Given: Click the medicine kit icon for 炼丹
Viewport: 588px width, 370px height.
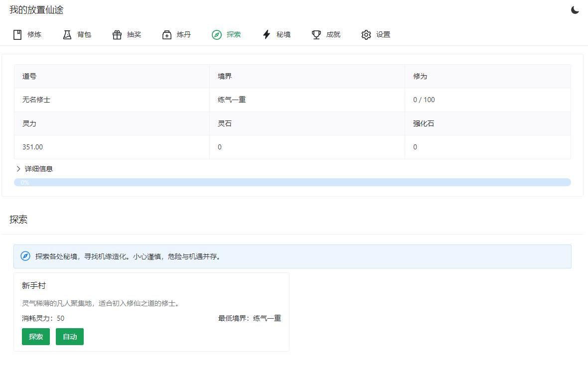Looking at the screenshot, I should pos(167,34).
